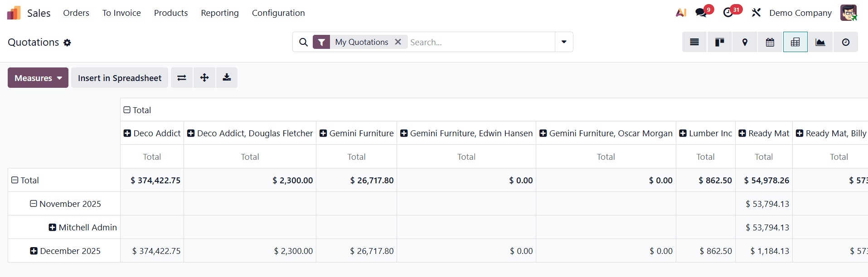The height and width of the screenshot is (277, 868).
Task: Open the Demo Company switcher
Action: pyautogui.click(x=800, y=13)
